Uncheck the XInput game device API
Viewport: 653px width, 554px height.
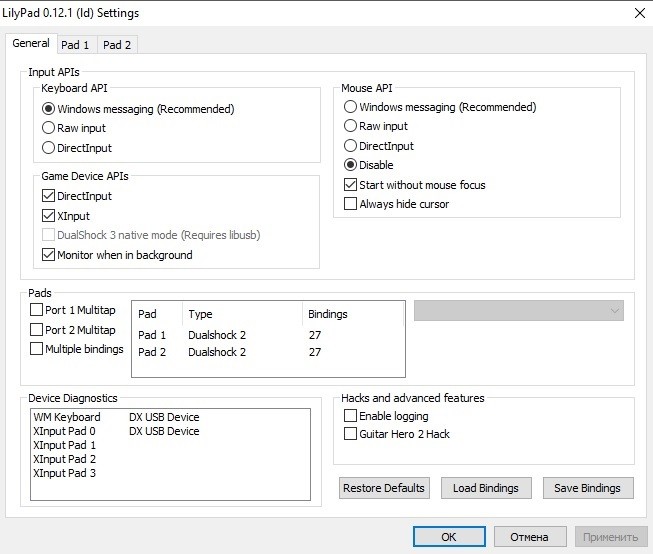(49, 216)
